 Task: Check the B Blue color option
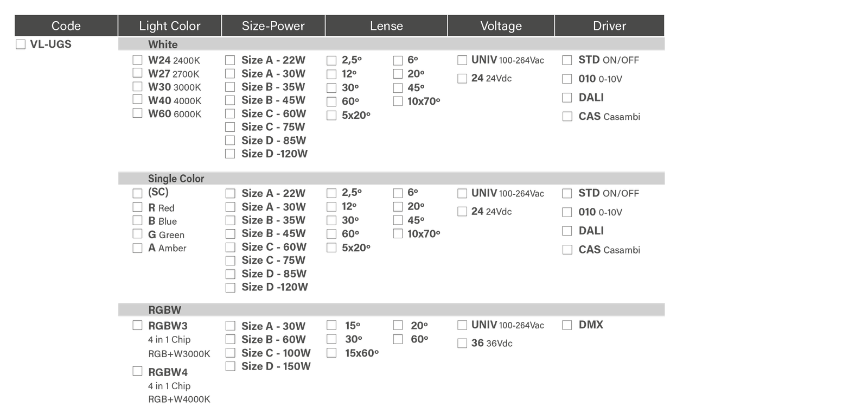[138, 220]
